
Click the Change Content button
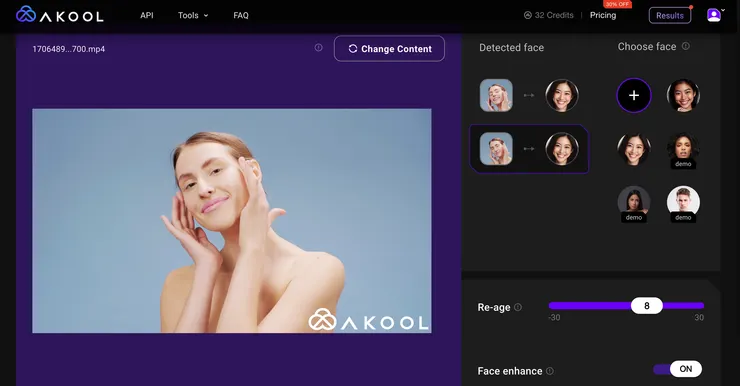coord(389,49)
